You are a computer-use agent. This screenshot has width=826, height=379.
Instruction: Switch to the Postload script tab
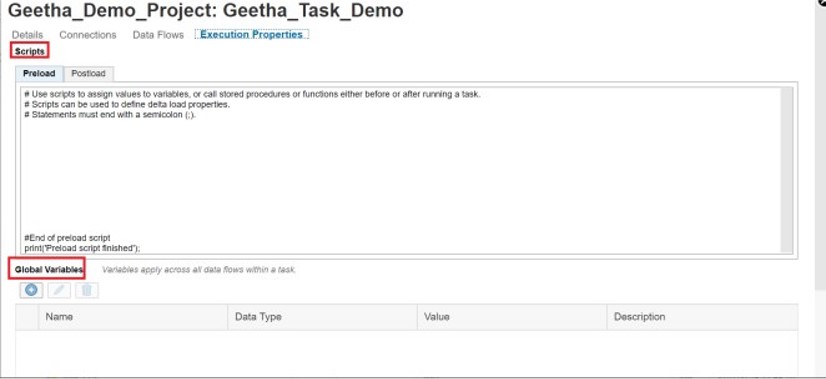(88, 73)
